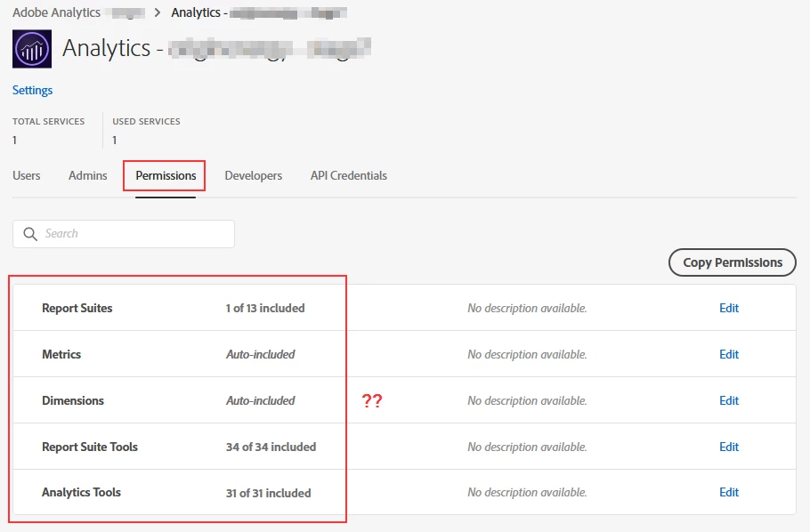Open the Settings link
This screenshot has height=532, width=810.
33,90
